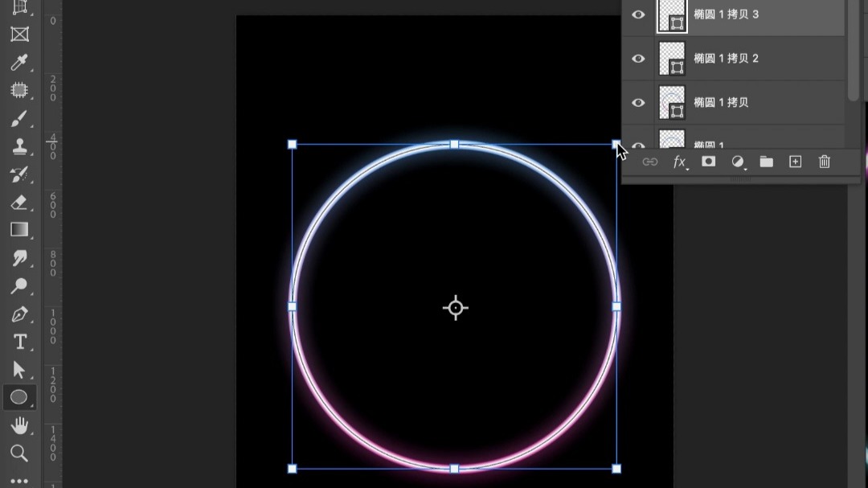Click the transform center reference point
The width and height of the screenshot is (868, 488).
coord(456,307)
